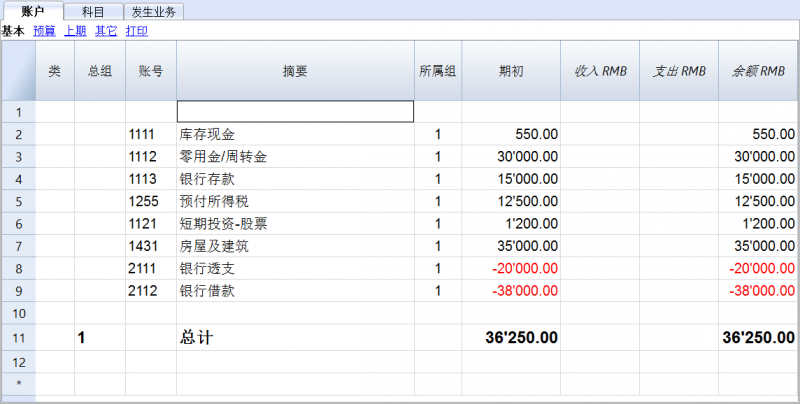Click row header number 11

pyautogui.click(x=18, y=338)
